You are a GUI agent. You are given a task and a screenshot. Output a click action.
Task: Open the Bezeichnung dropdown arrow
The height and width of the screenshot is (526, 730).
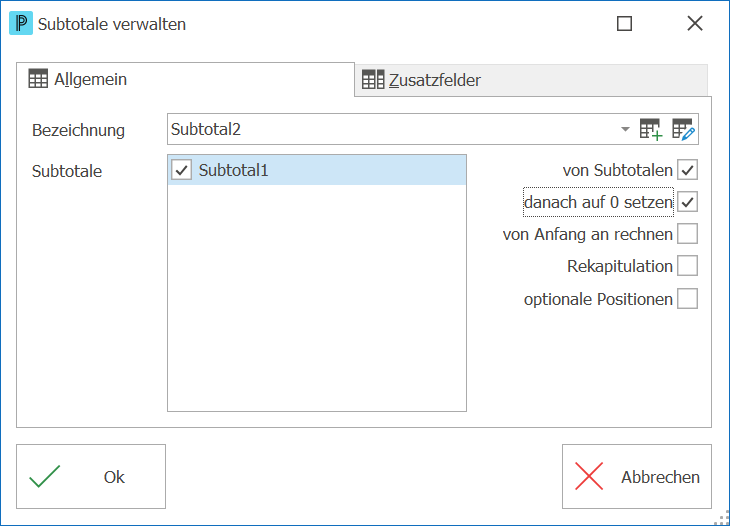(x=625, y=129)
